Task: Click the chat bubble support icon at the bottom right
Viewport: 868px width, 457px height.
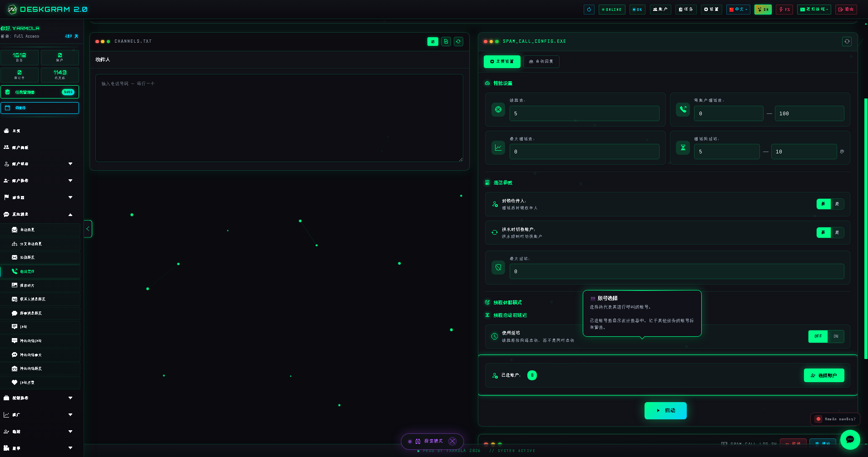Action: [850, 439]
